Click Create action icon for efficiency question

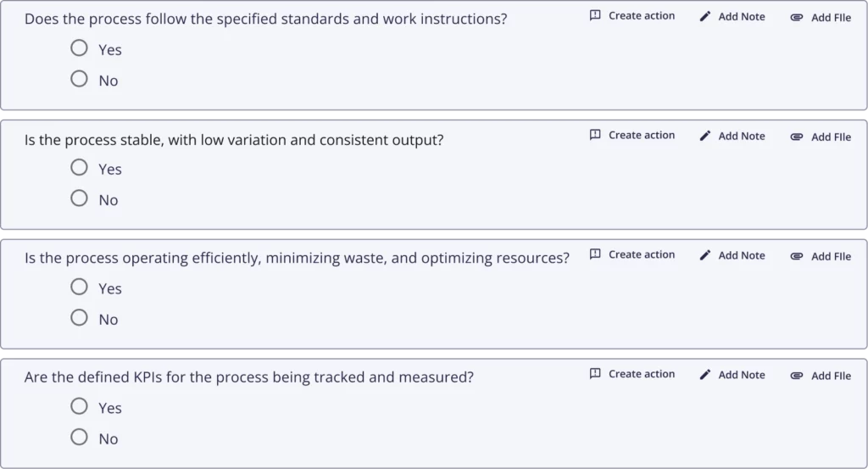[x=595, y=254]
